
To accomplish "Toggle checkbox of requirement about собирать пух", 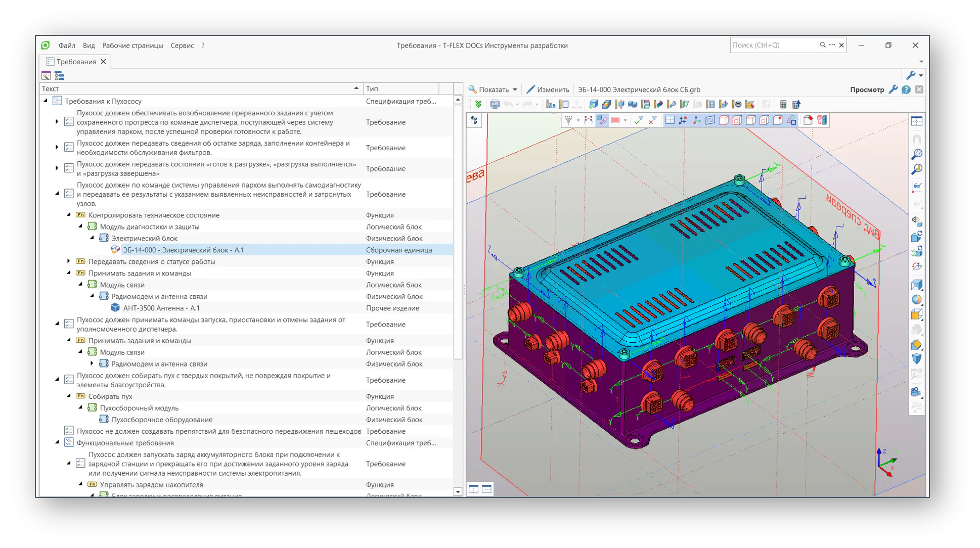I will point(69,380).
